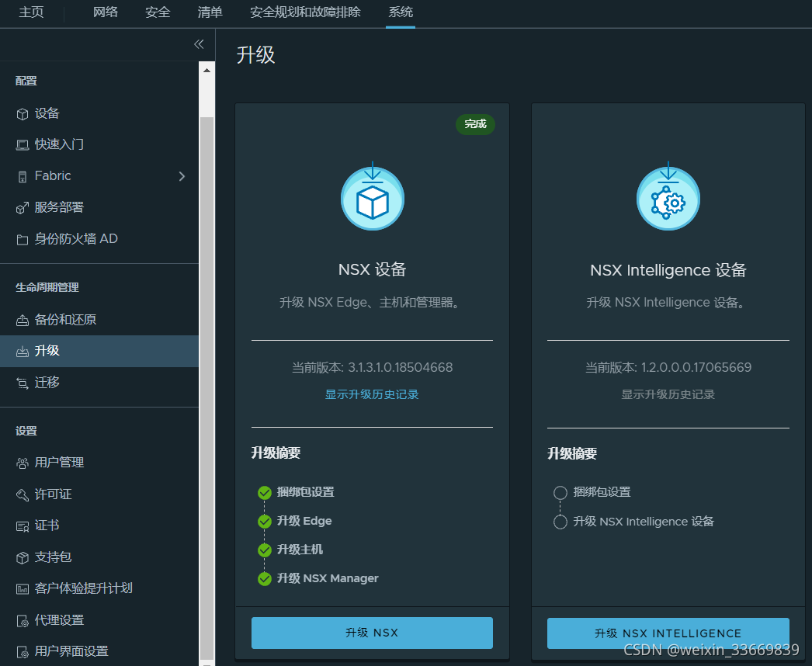Open 显示升级历史记录 link under NSX 设备
The height and width of the screenshot is (666, 812).
pos(372,394)
